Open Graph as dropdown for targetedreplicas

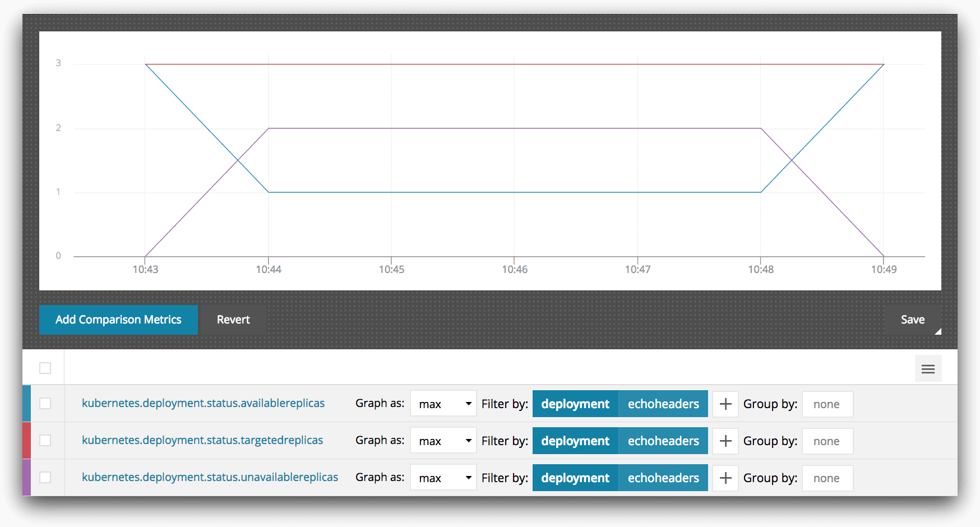pyautogui.click(x=443, y=441)
